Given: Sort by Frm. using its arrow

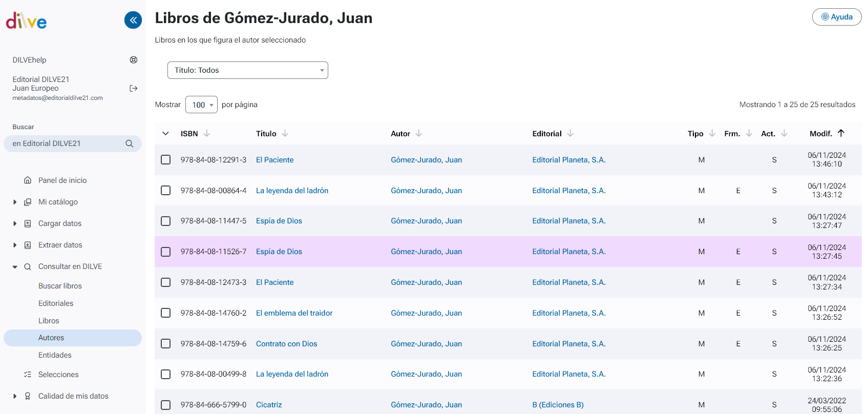Looking at the screenshot, I should [749, 133].
